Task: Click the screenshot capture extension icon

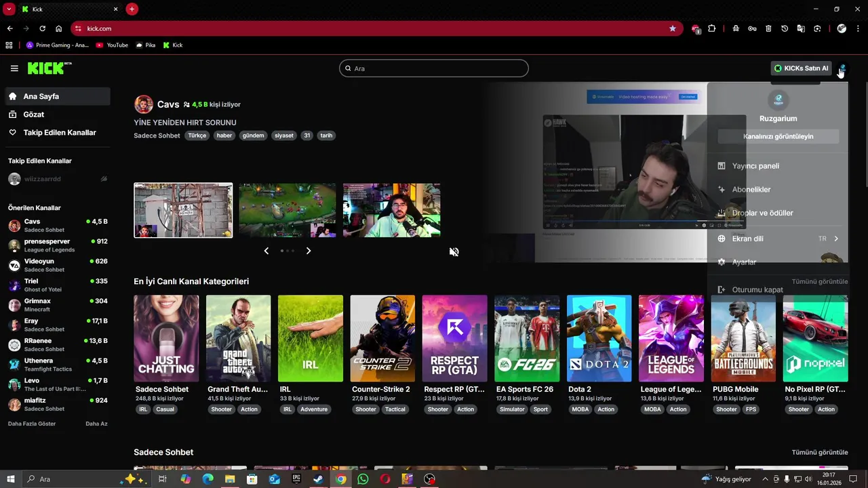Action: (817, 28)
